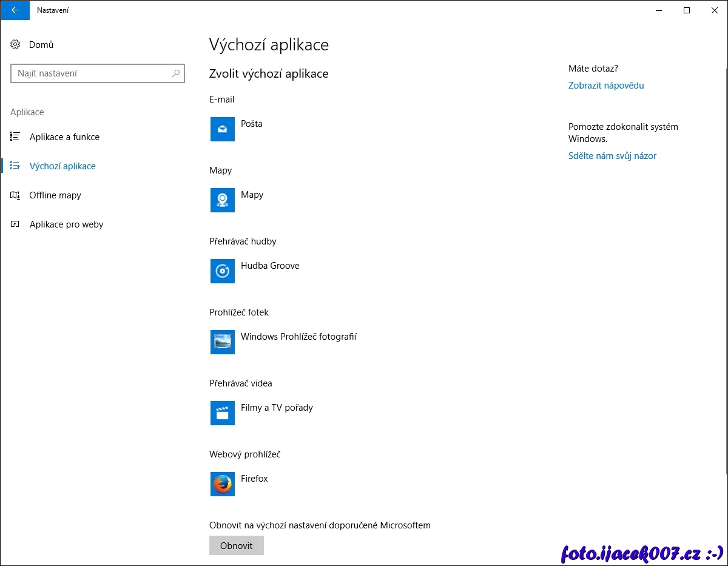
Task: Select Výchozí aplikace in sidebar
Action: 62,166
